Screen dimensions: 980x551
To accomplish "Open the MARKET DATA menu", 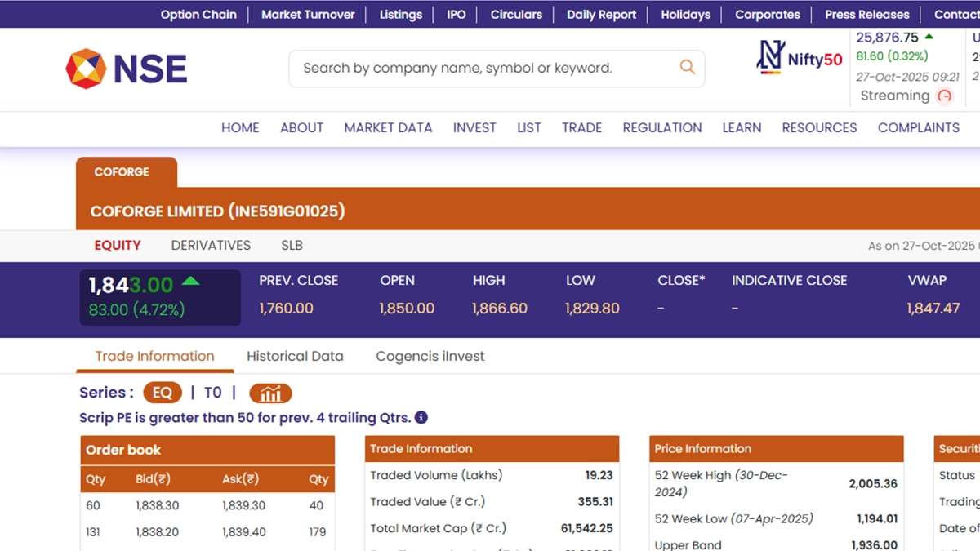I will click(x=388, y=127).
